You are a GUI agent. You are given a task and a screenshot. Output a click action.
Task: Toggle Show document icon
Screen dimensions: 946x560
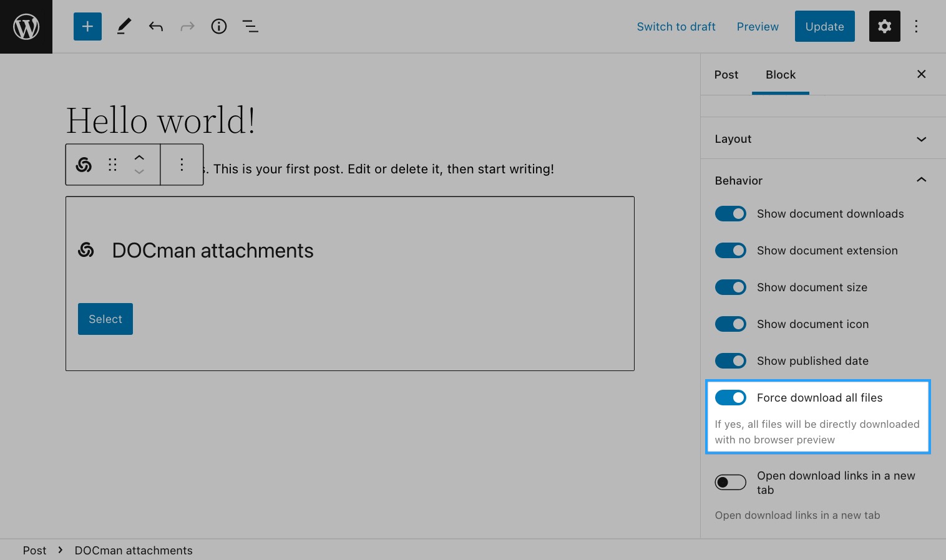coord(731,324)
